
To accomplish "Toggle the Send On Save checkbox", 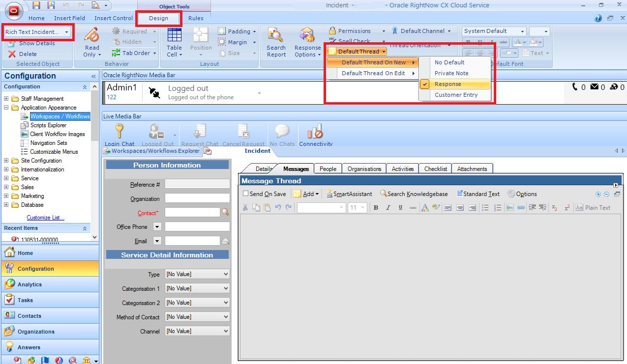I will tap(246, 194).
